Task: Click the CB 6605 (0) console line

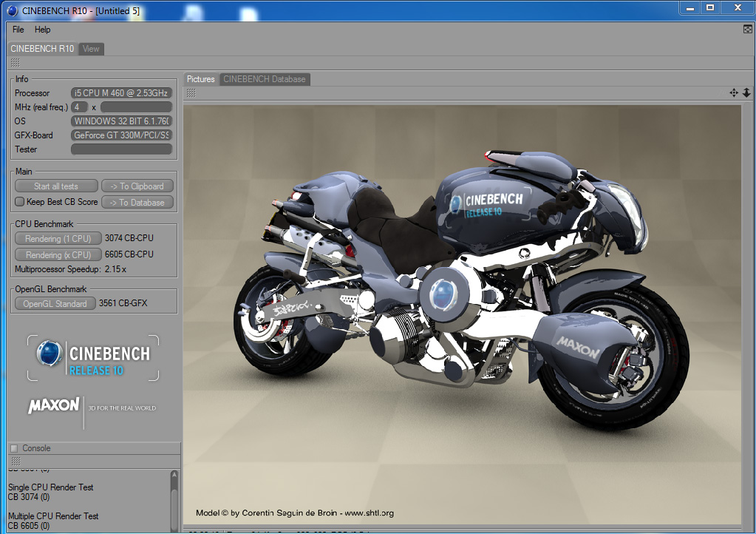Action: click(x=29, y=526)
